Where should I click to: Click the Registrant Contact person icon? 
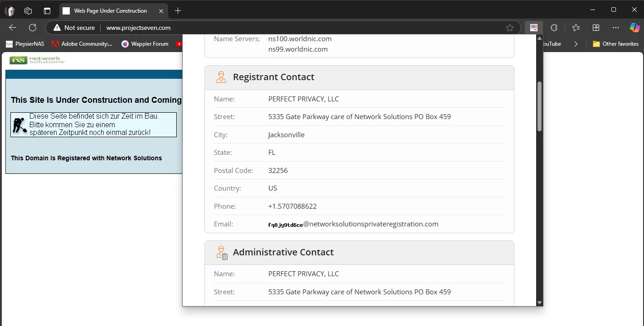[221, 77]
